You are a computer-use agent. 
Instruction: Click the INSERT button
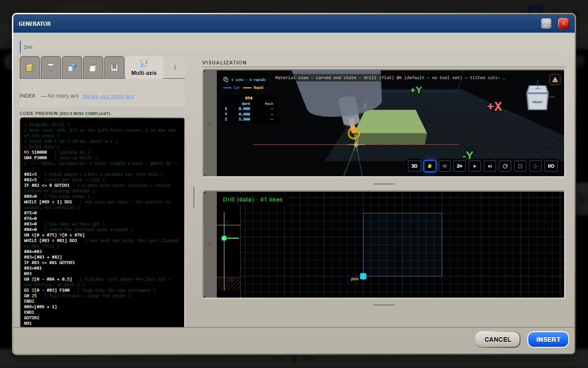[548, 339]
